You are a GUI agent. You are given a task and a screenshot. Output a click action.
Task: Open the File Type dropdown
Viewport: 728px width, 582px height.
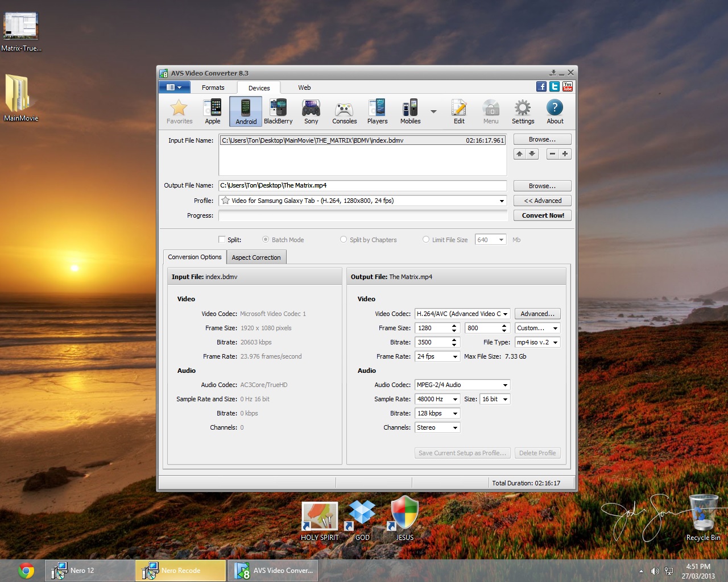[537, 342]
